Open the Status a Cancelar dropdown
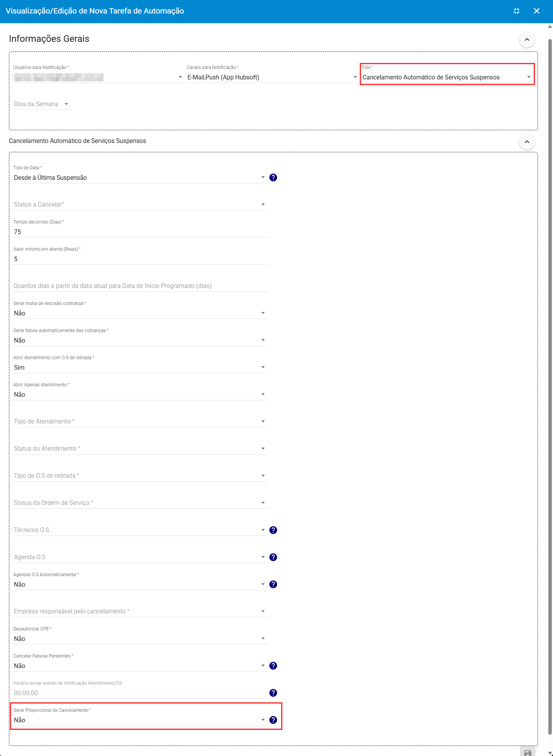Image resolution: width=553 pixels, height=756 pixels. click(140, 205)
